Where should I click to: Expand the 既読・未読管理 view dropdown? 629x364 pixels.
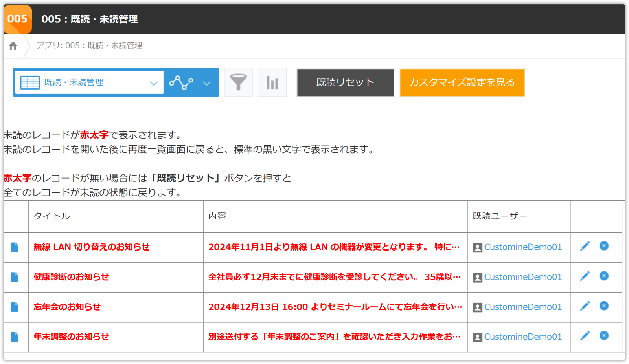(154, 83)
